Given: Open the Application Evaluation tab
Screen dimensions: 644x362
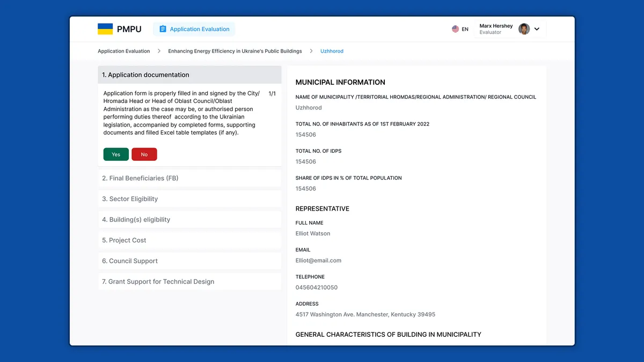Looking at the screenshot, I should point(194,29).
